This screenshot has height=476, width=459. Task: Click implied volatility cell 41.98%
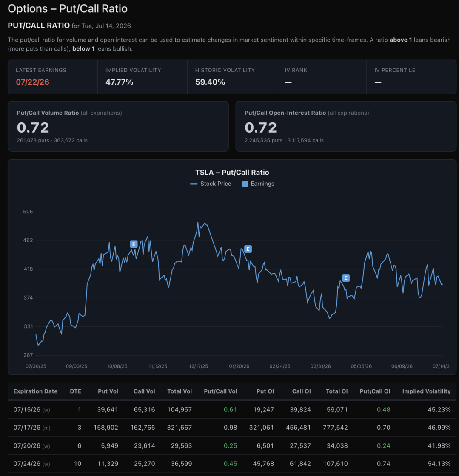[x=439, y=446]
